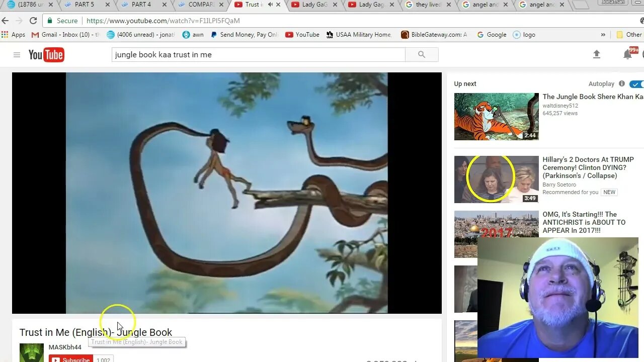Open 'Hillary's 2 Doctors At TRUMP' title
The height and width of the screenshot is (362, 644).
pyautogui.click(x=588, y=167)
